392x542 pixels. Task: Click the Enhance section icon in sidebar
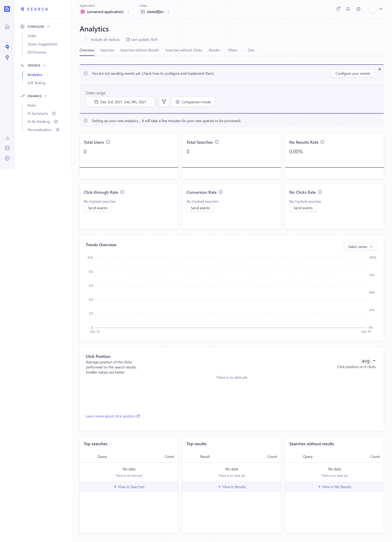coord(22,96)
